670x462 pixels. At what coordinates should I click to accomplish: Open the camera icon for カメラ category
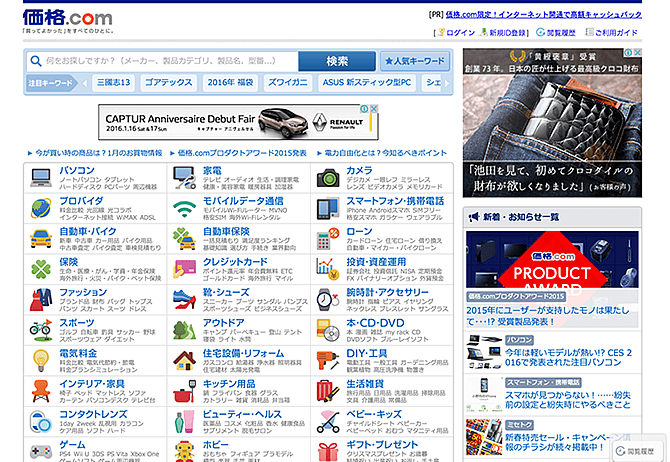pos(328,178)
